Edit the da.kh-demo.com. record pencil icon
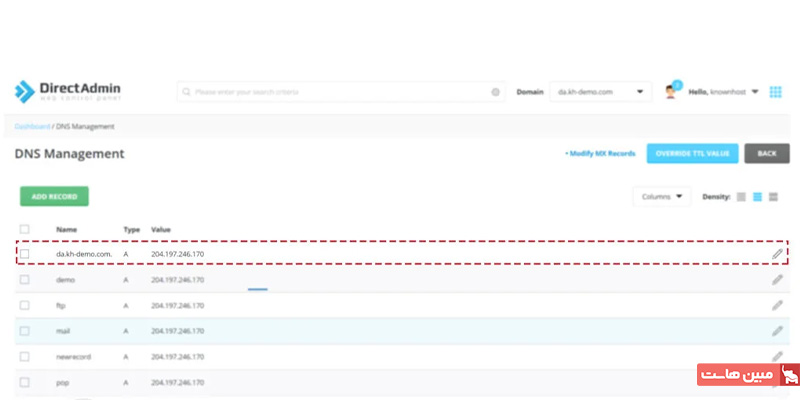 point(777,254)
